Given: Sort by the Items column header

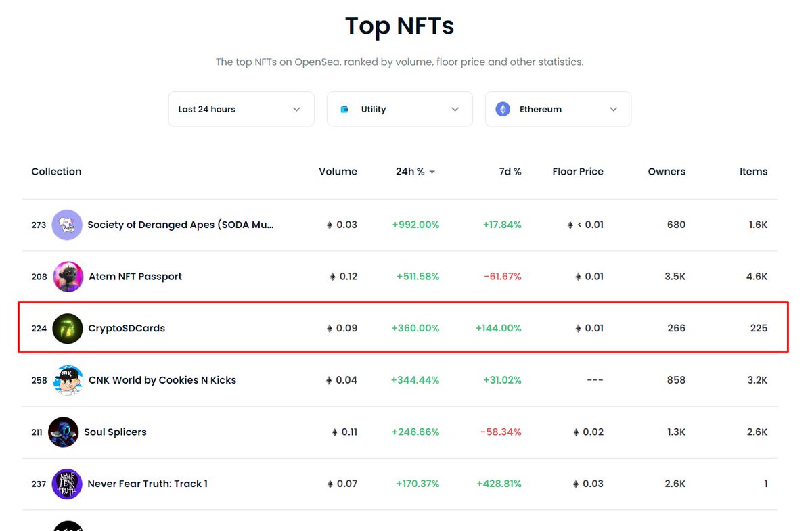Looking at the screenshot, I should (x=754, y=172).
